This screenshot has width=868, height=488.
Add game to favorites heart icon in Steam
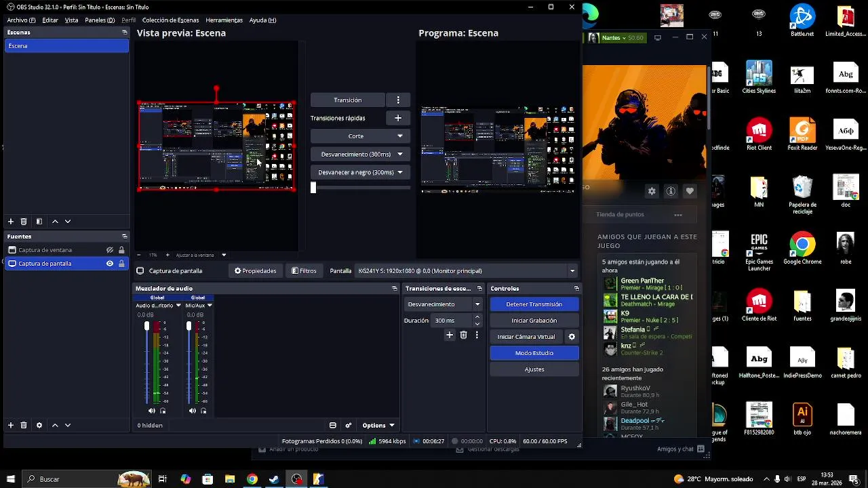click(690, 191)
